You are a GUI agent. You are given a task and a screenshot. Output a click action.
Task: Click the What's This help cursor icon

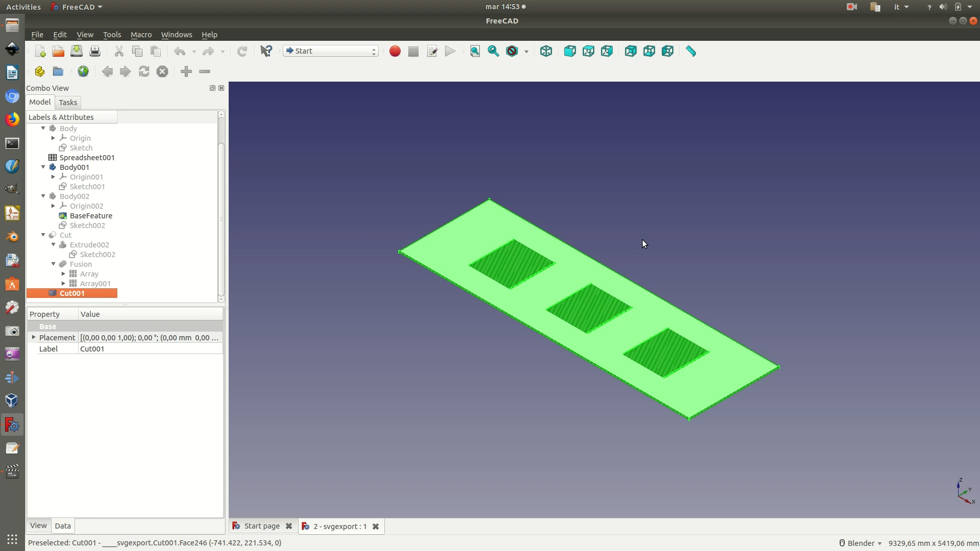pos(266,51)
